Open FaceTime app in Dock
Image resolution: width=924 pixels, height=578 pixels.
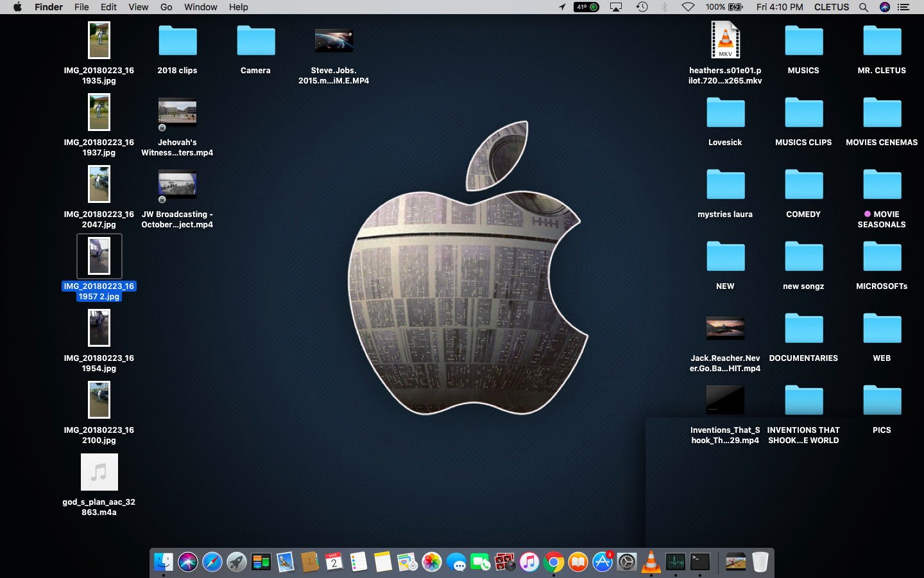pyautogui.click(x=481, y=563)
